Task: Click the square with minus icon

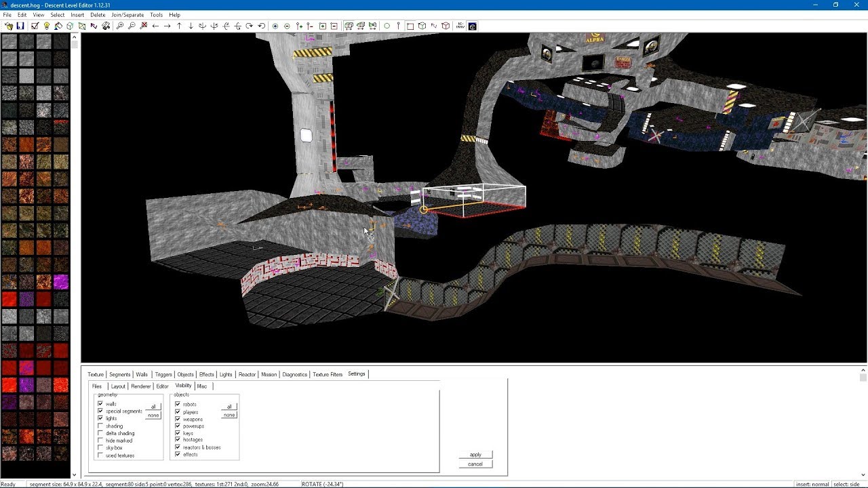Action: coord(334,26)
